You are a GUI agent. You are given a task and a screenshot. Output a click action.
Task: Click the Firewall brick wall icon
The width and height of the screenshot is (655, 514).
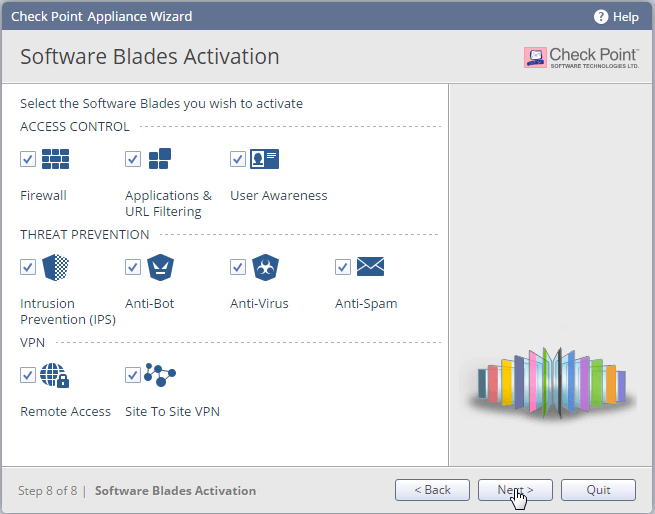pyautogui.click(x=56, y=159)
